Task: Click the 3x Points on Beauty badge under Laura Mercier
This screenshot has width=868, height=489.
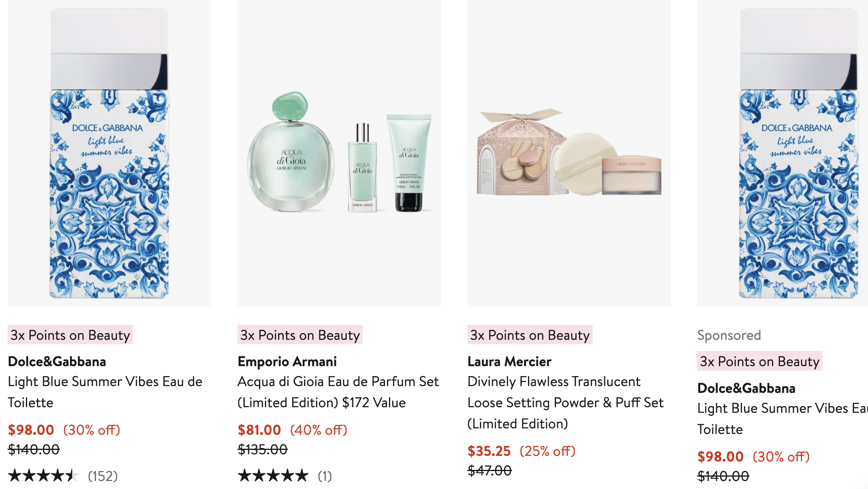Action: tap(530, 335)
